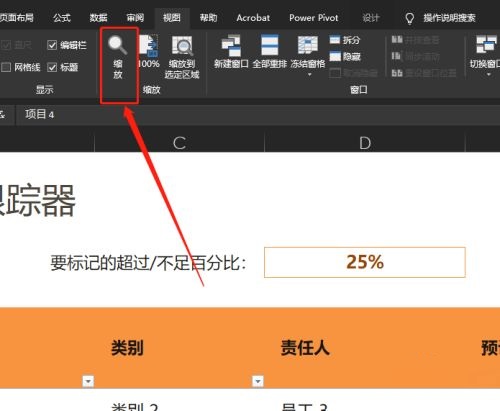The width and height of the screenshot is (500, 411).
Task: Click 全部重排 arrange all windows
Action: (269, 52)
